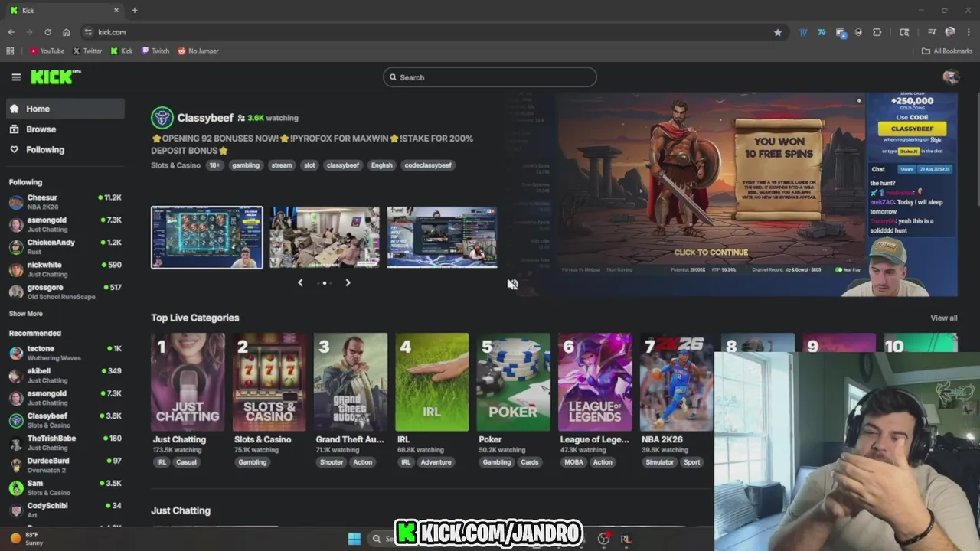Open the Twitch bookmark
The height and width of the screenshot is (551, 980).
[155, 51]
